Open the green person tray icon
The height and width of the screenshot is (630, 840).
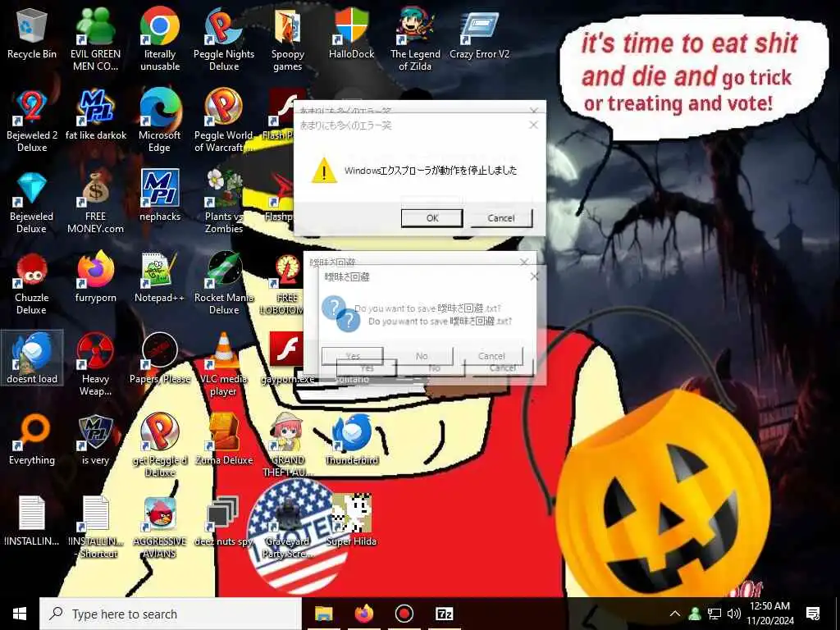pyautogui.click(x=695, y=614)
